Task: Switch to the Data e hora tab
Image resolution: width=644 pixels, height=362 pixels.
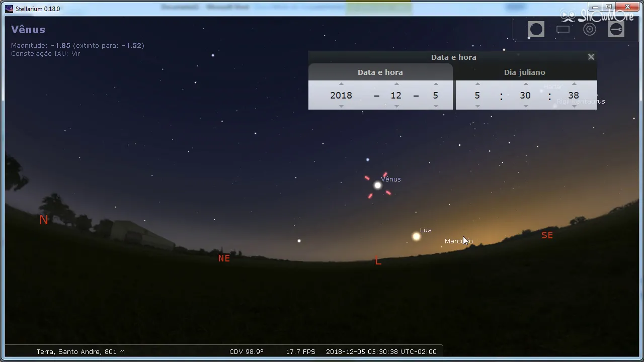Action: pyautogui.click(x=380, y=72)
